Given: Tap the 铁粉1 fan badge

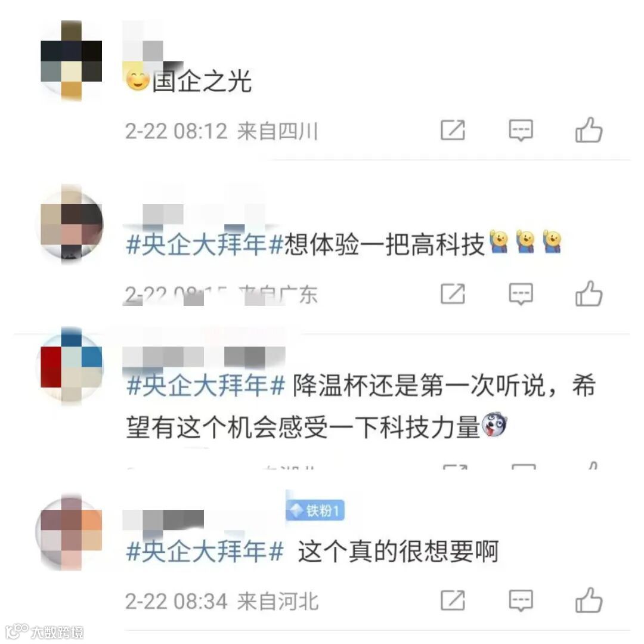Looking at the screenshot, I should [315, 510].
